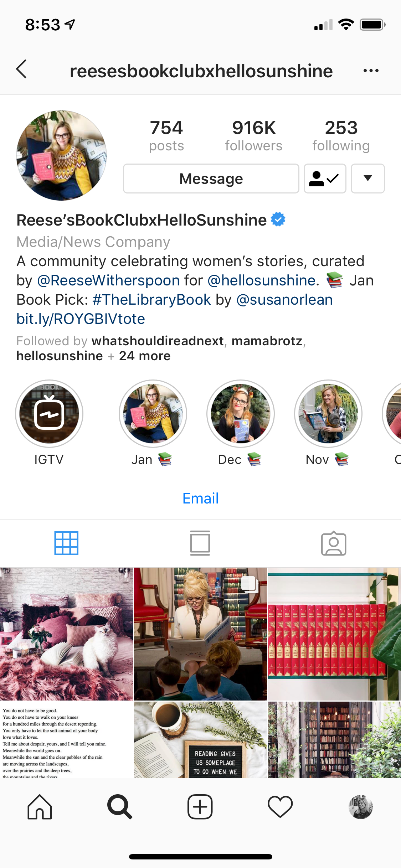
Task: Show the tagged photos tab
Action: (334, 543)
